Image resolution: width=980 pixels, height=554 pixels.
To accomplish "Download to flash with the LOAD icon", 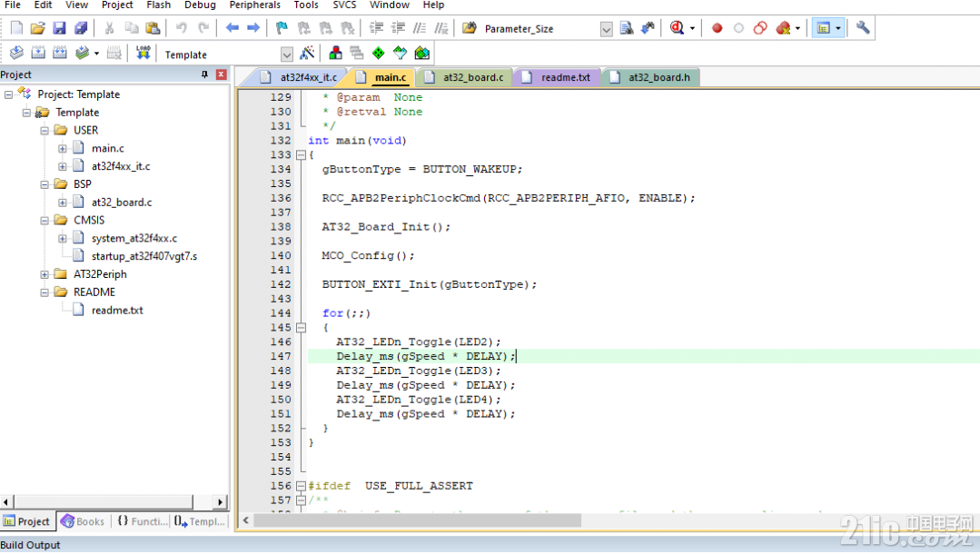I will (x=144, y=54).
